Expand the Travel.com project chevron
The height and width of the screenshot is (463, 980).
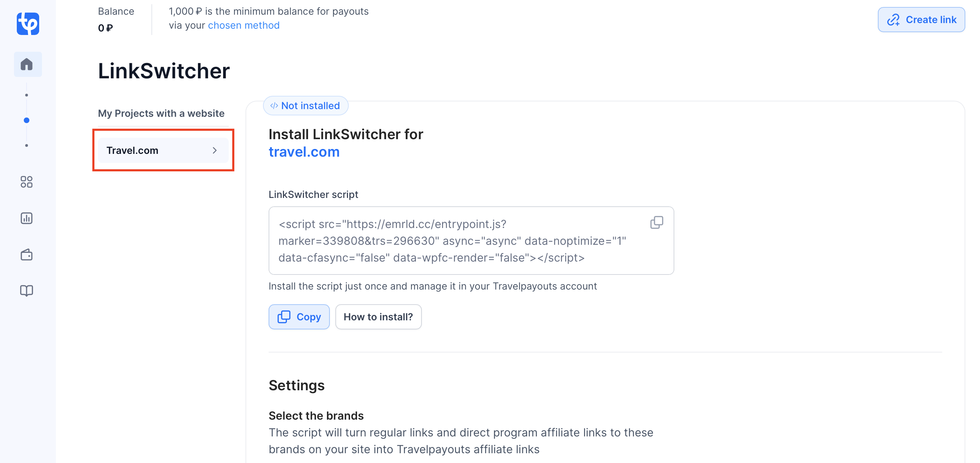point(214,150)
